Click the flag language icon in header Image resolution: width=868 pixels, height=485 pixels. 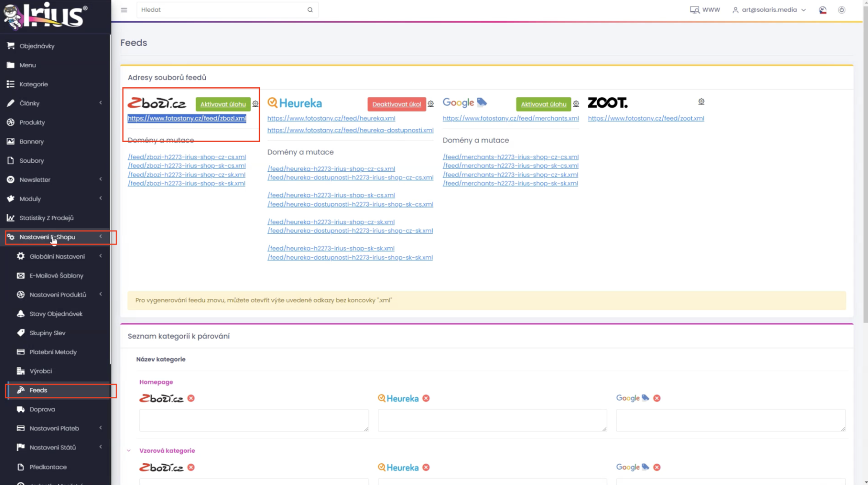[823, 10]
